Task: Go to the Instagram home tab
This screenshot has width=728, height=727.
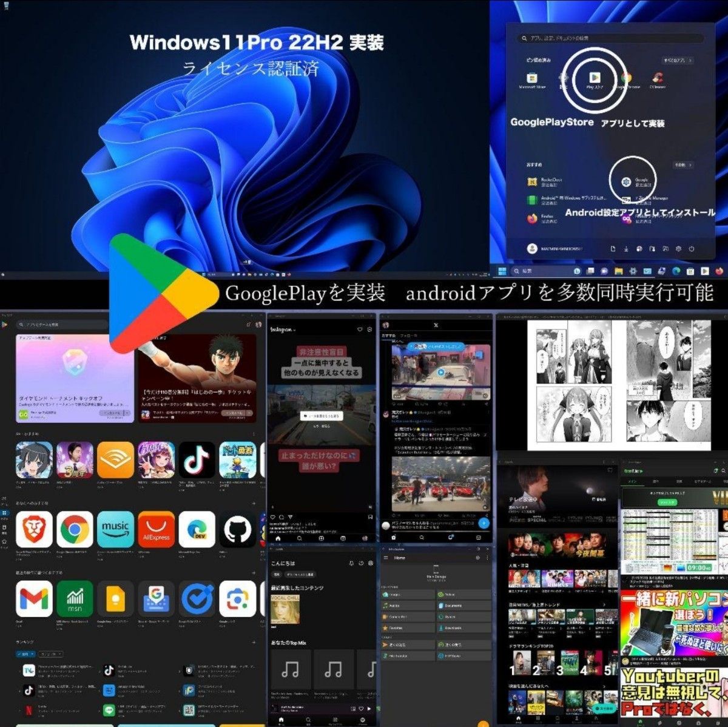Action: [x=278, y=538]
